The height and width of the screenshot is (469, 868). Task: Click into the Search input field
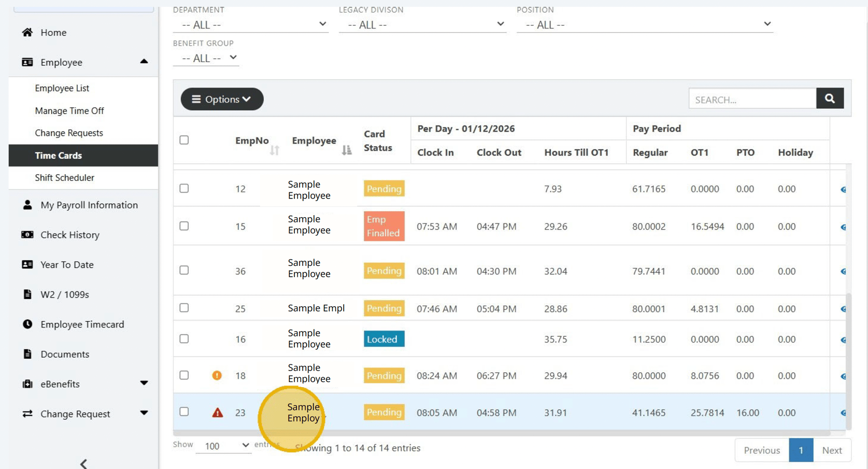752,98
